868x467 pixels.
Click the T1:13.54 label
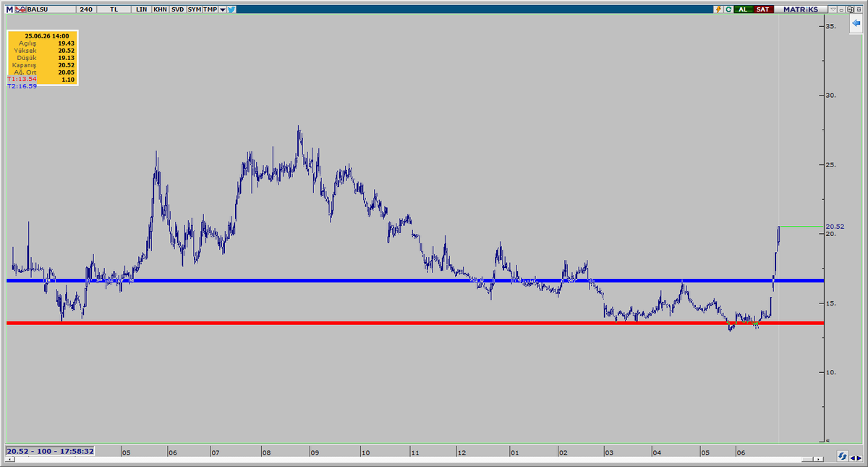click(x=22, y=79)
